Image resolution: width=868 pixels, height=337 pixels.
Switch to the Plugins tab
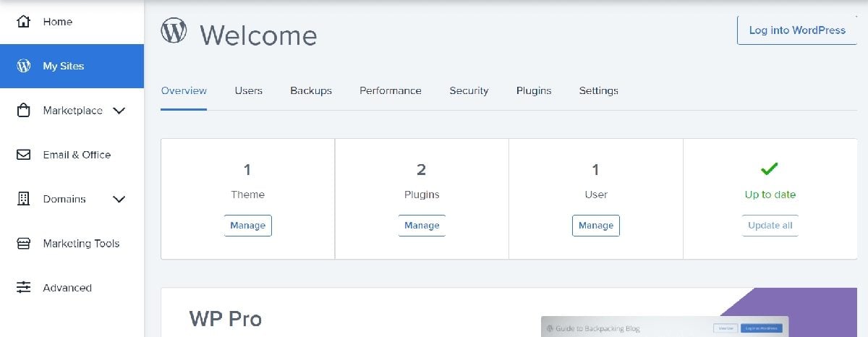(x=534, y=90)
